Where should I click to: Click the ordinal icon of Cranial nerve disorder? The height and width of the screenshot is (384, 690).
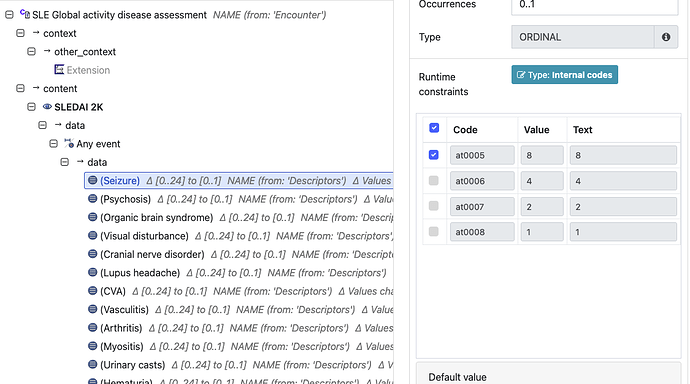[92, 254]
